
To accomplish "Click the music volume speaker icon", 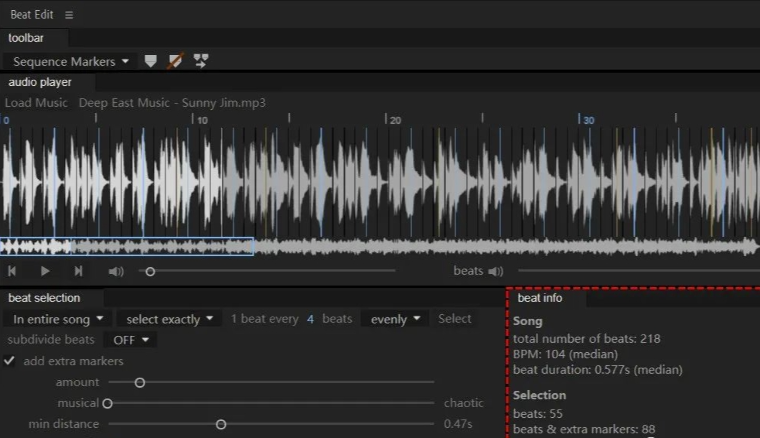I will (116, 271).
